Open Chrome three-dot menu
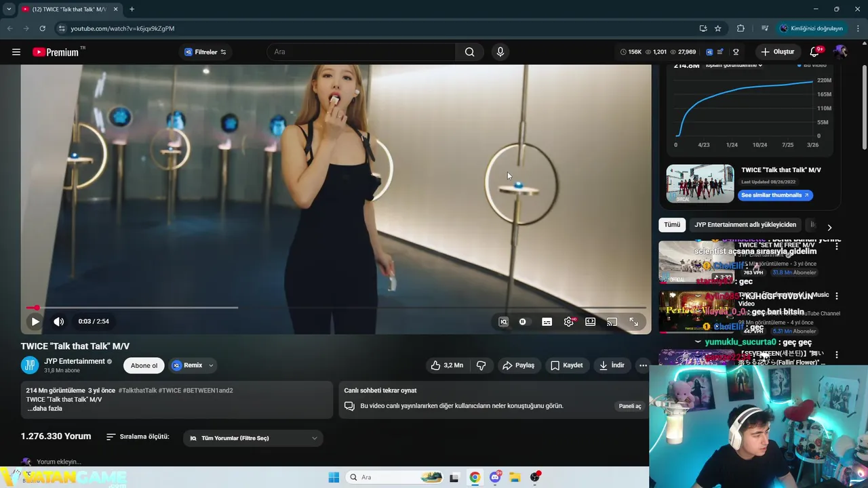 point(859,28)
